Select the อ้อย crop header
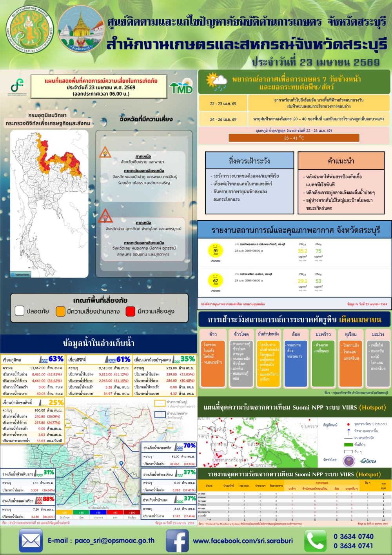This screenshot has width=392, height=555. click(x=296, y=334)
